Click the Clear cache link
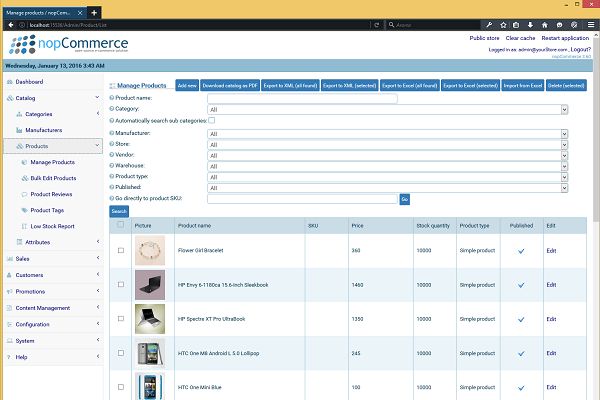 point(520,38)
